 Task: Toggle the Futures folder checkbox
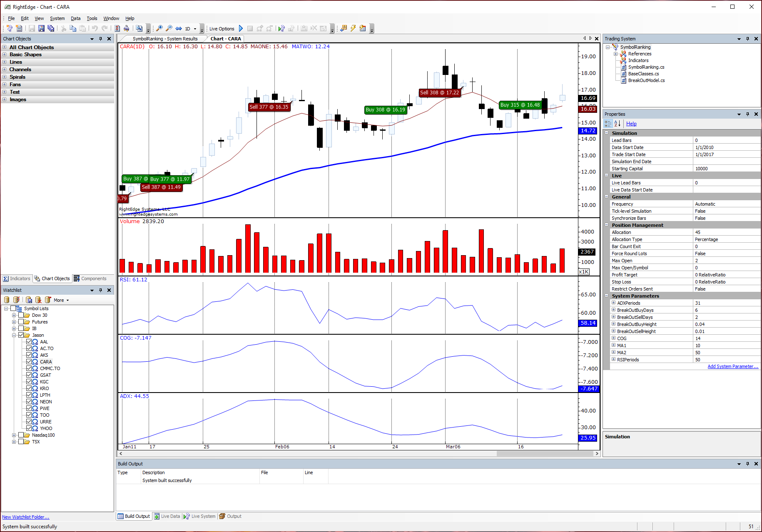coord(21,322)
